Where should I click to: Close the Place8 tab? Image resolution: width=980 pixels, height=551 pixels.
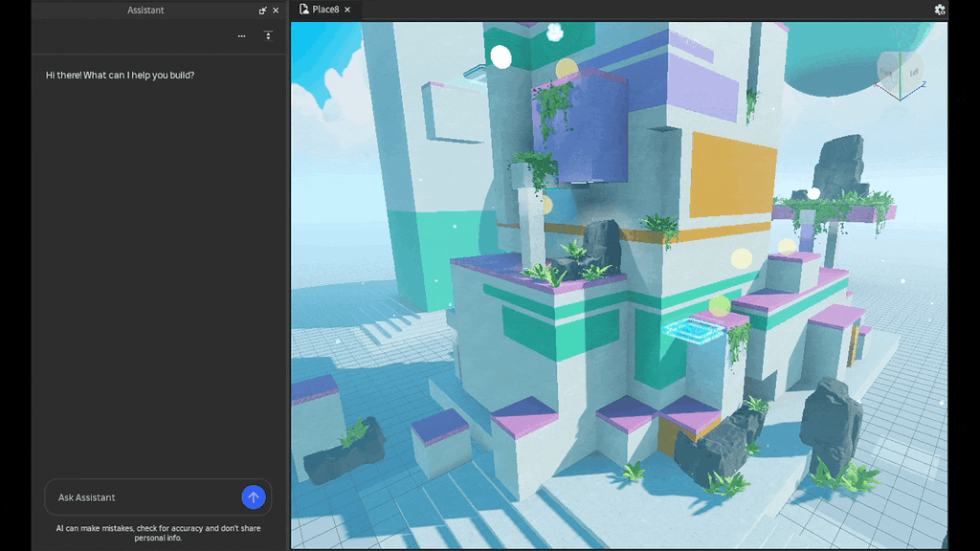[346, 10]
